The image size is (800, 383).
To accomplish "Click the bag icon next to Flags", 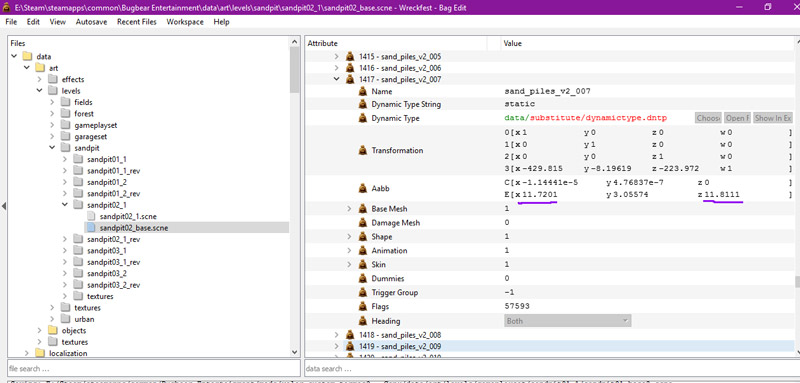I will tap(362, 307).
